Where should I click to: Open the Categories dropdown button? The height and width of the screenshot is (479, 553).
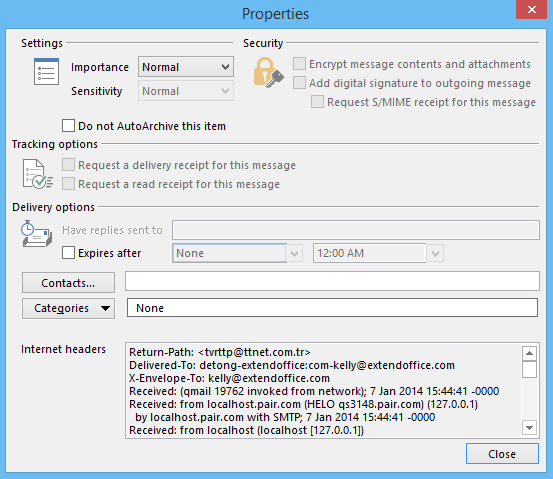[x=68, y=308]
